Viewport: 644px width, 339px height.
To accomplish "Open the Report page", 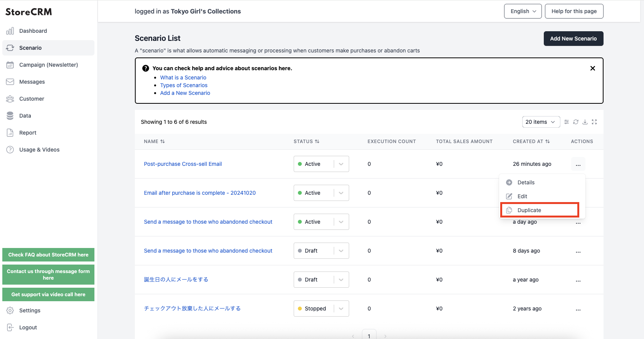I will 48,133.
